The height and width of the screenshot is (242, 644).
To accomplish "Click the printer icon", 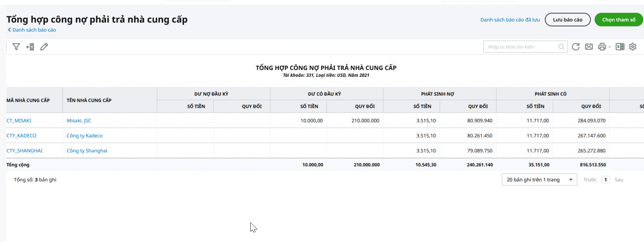I will click(x=602, y=47).
